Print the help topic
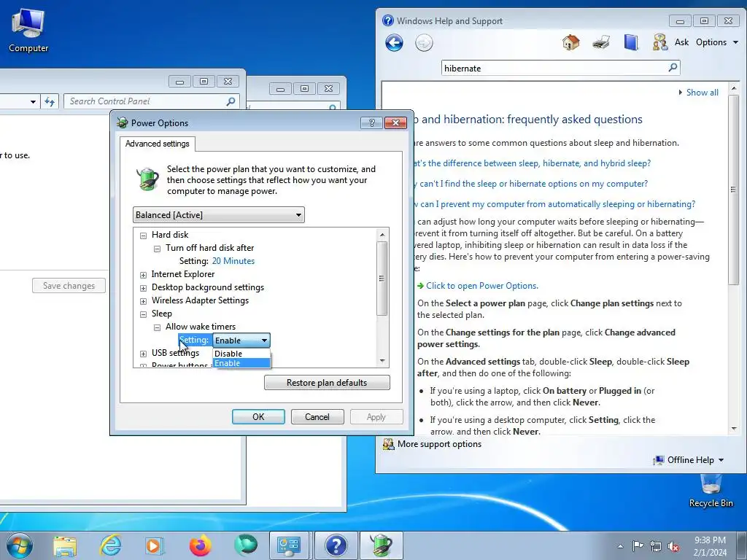Screen dimensions: 747x560 point(601,42)
